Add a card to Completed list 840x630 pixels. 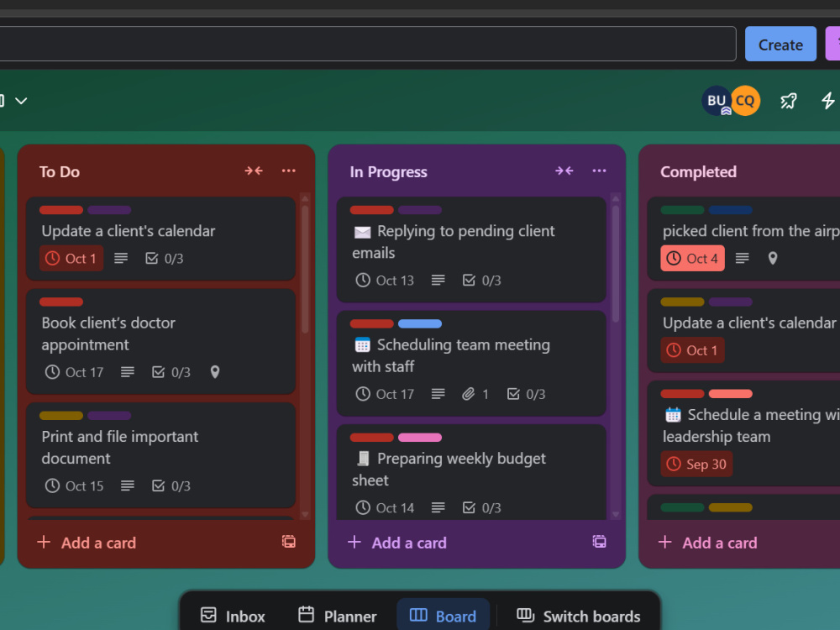tap(707, 543)
